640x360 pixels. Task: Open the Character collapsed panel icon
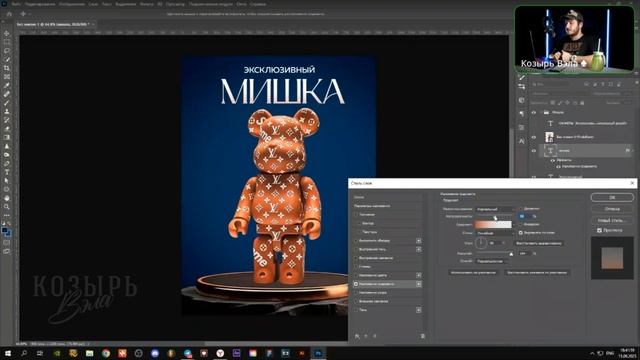pos(522,141)
